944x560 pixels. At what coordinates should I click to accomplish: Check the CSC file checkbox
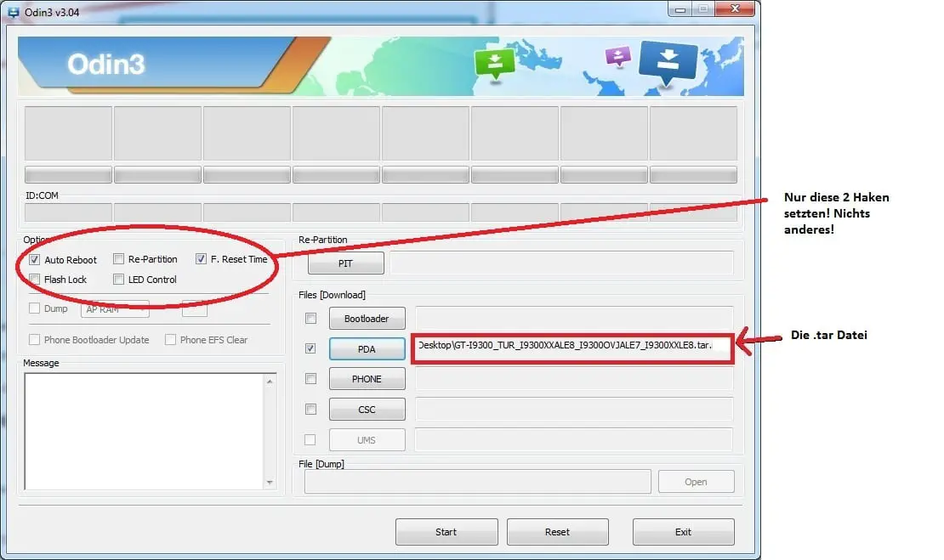coord(310,410)
